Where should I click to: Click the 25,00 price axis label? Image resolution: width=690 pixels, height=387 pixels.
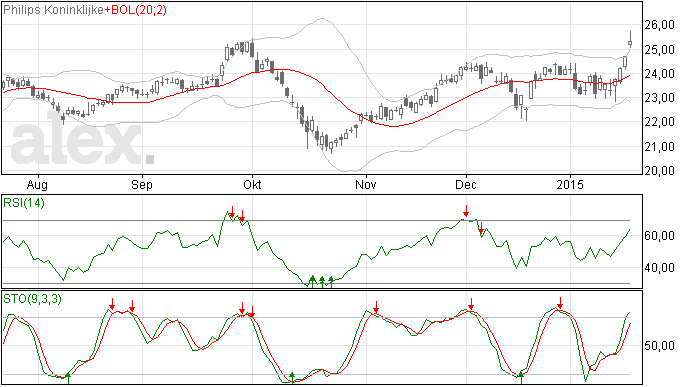pos(659,49)
